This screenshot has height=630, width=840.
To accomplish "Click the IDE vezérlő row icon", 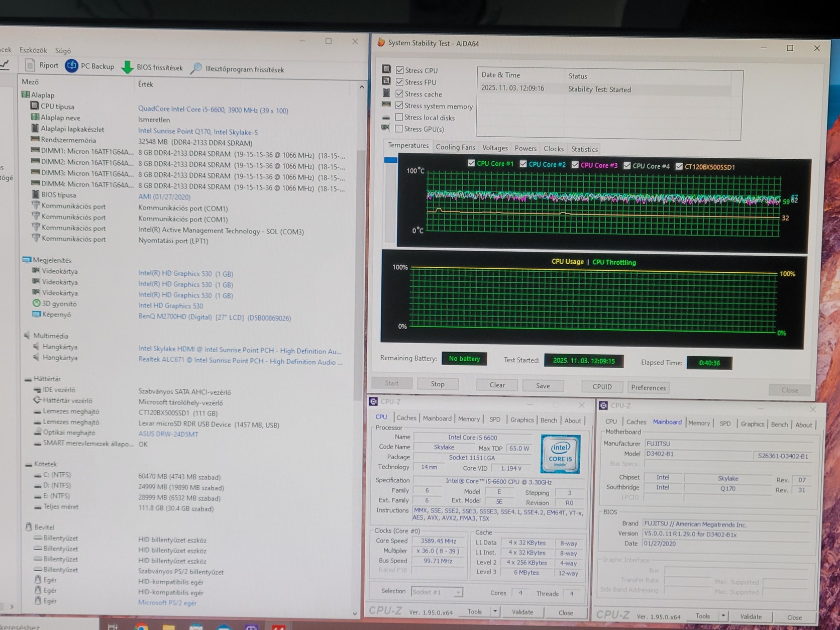I will coord(37,389).
